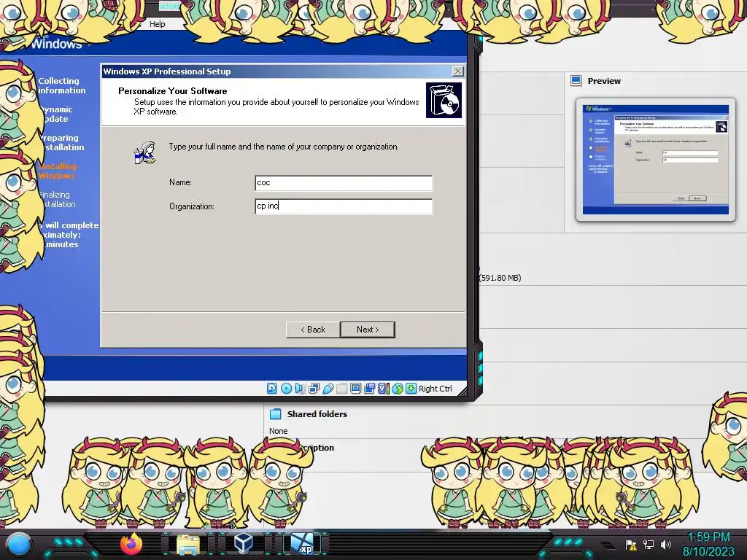This screenshot has height=560, width=747.
Task: Click the Next button in setup
Action: pyautogui.click(x=368, y=330)
